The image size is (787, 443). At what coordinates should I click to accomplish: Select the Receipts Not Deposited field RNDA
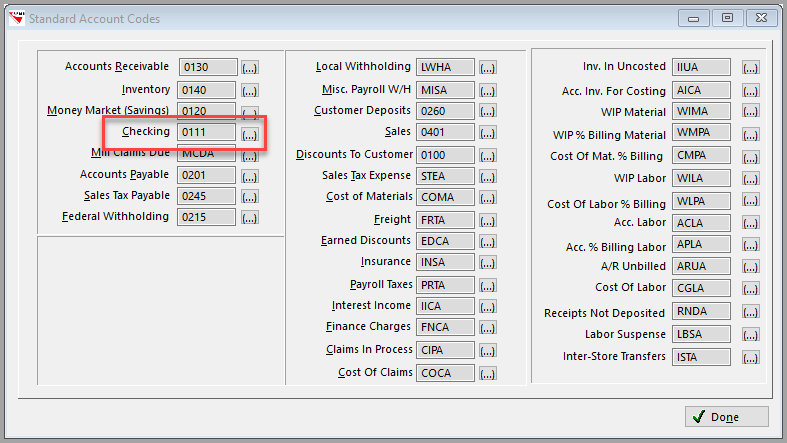tap(701, 312)
